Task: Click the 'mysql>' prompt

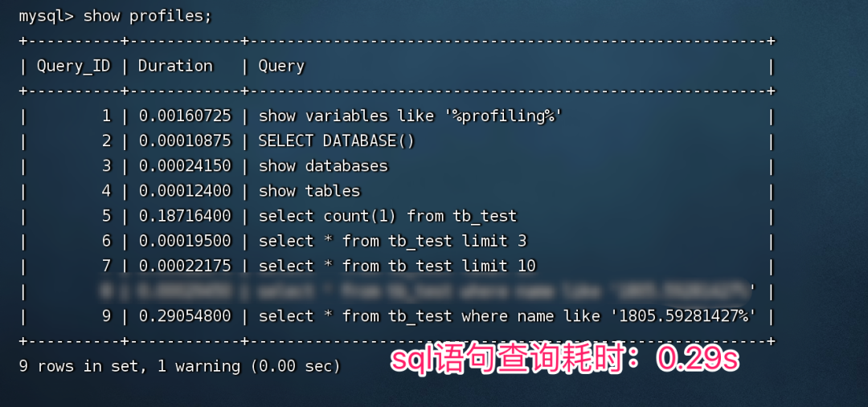Action: (x=46, y=15)
